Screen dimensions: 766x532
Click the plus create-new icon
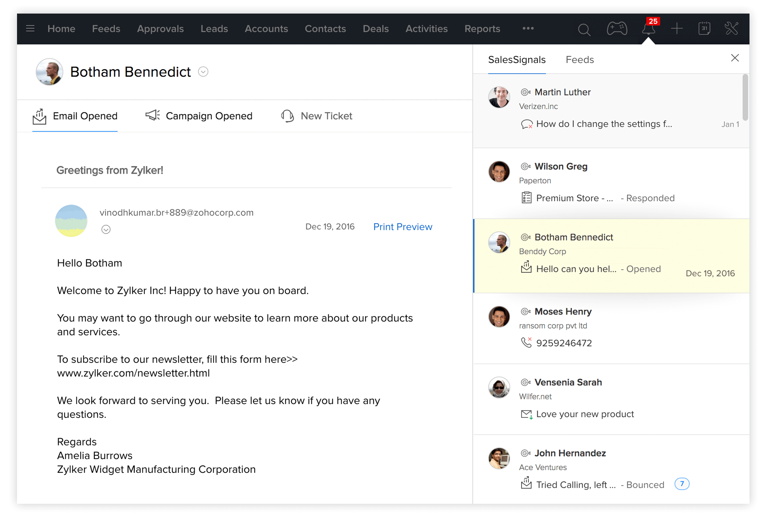coord(677,29)
